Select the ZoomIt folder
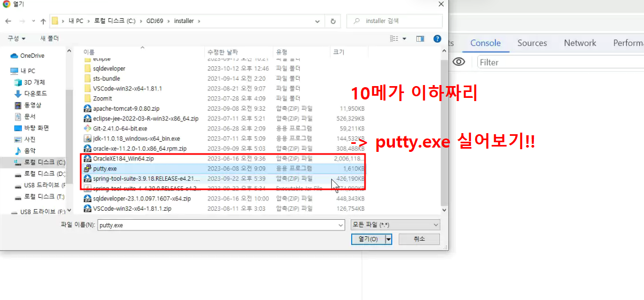Screen dimensions: 644x300 click(102, 98)
